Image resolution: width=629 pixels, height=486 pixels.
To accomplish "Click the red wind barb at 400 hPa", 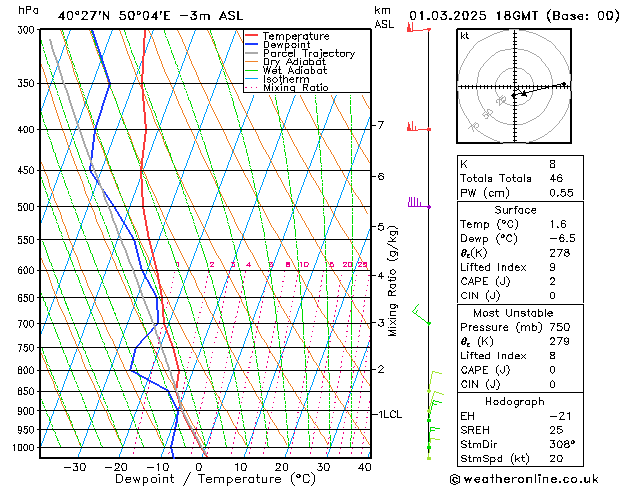I will coord(418,127).
